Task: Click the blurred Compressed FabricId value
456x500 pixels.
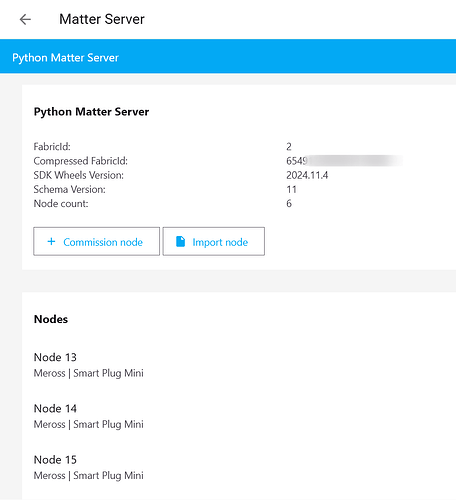Action: click(344, 161)
